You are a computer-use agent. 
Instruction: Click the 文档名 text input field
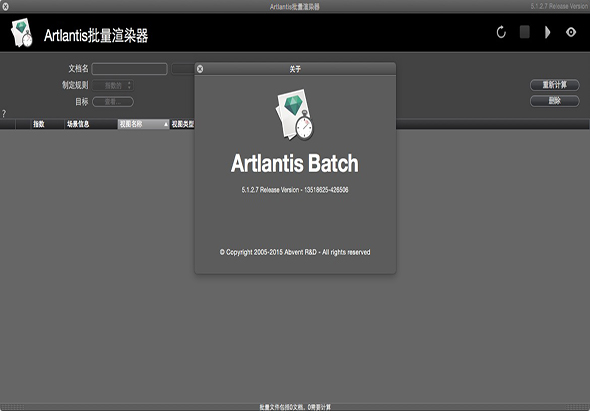pyautogui.click(x=129, y=69)
